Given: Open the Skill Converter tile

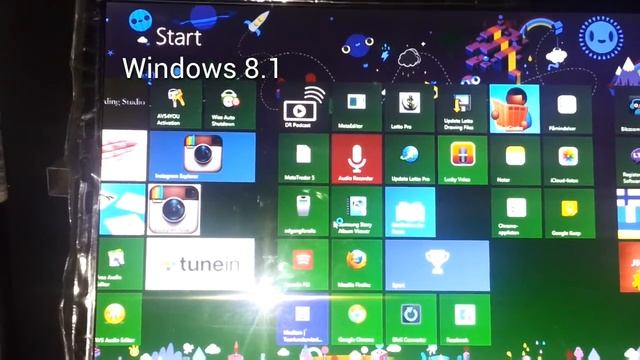Looking at the screenshot, I should click(410, 319).
